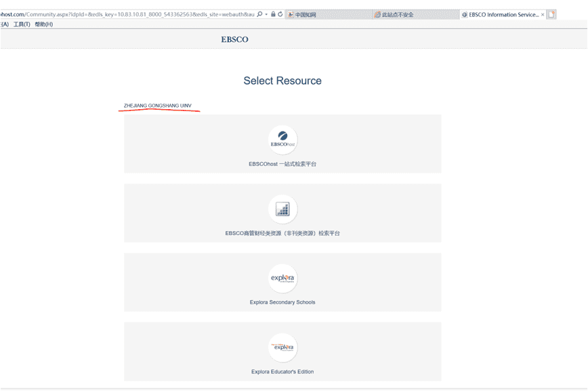Screen dimensions: 588x391
Task: Open the Explora Secondary Schools link
Action: pyautogui.click(x=282, y=302)
